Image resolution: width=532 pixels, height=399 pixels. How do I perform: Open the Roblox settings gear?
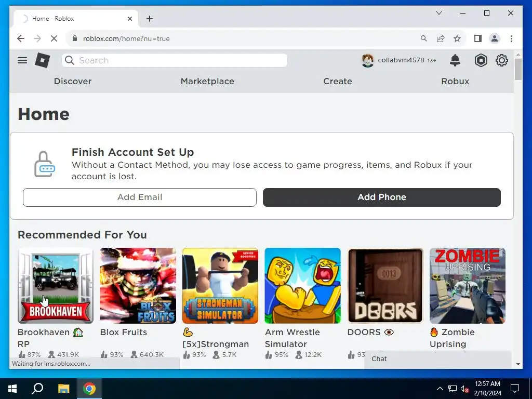[x=501, y=60]
